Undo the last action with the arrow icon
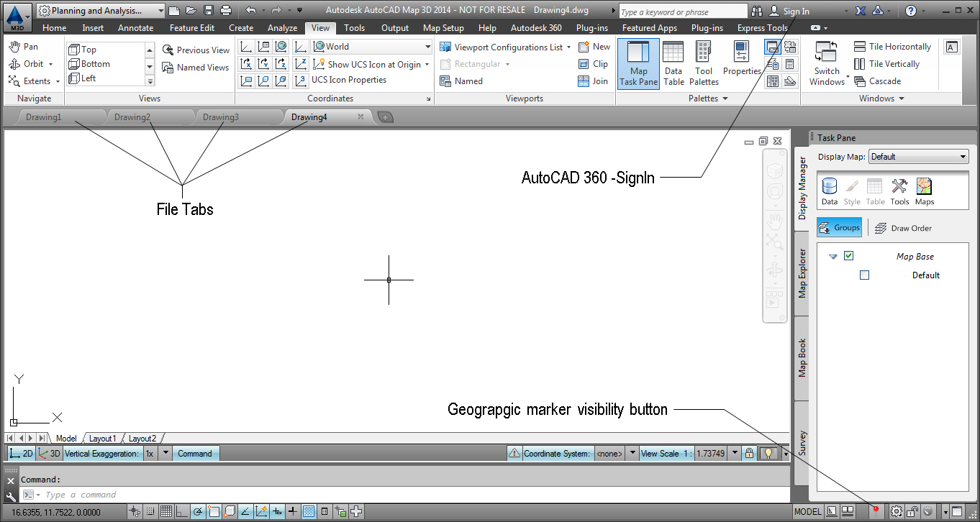The image size is (980, 522). pos(250,11)
